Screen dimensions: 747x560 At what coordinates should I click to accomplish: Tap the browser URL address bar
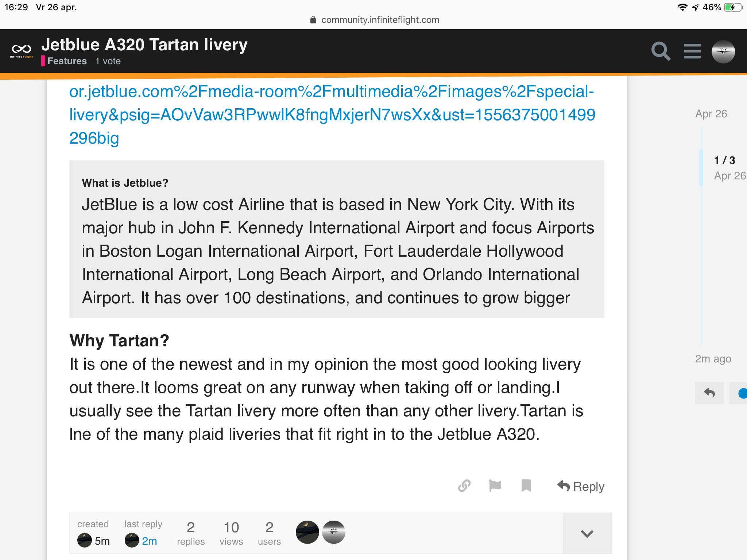coord(380,20)
